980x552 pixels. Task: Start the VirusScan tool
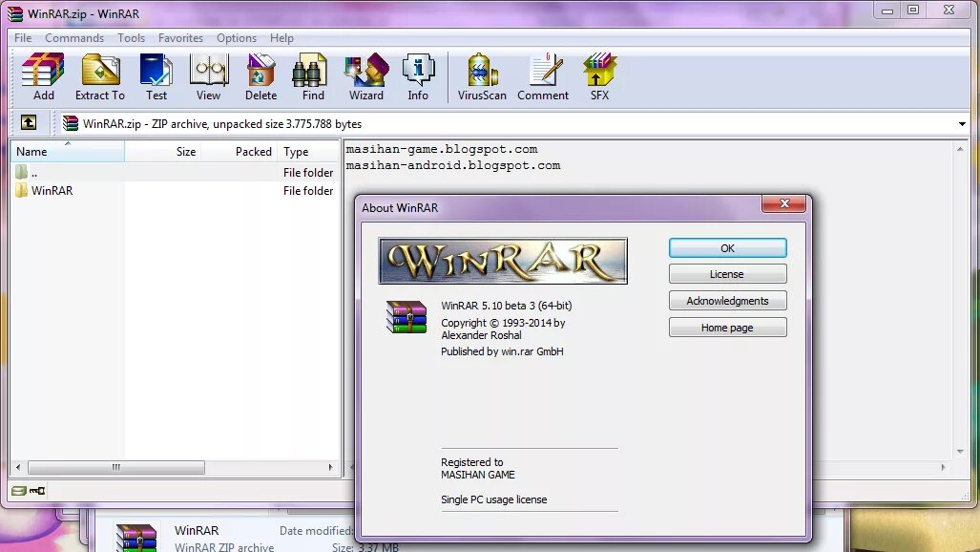481,76
